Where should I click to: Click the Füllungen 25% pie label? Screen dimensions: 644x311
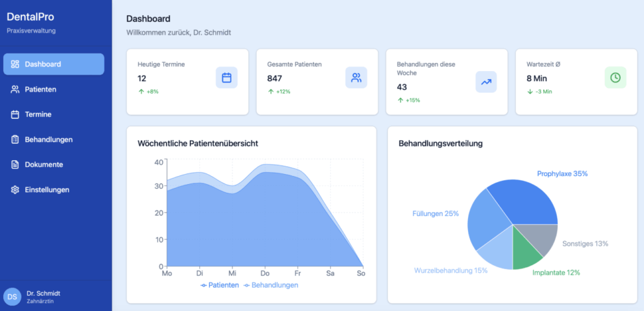[x=435, y=214]
